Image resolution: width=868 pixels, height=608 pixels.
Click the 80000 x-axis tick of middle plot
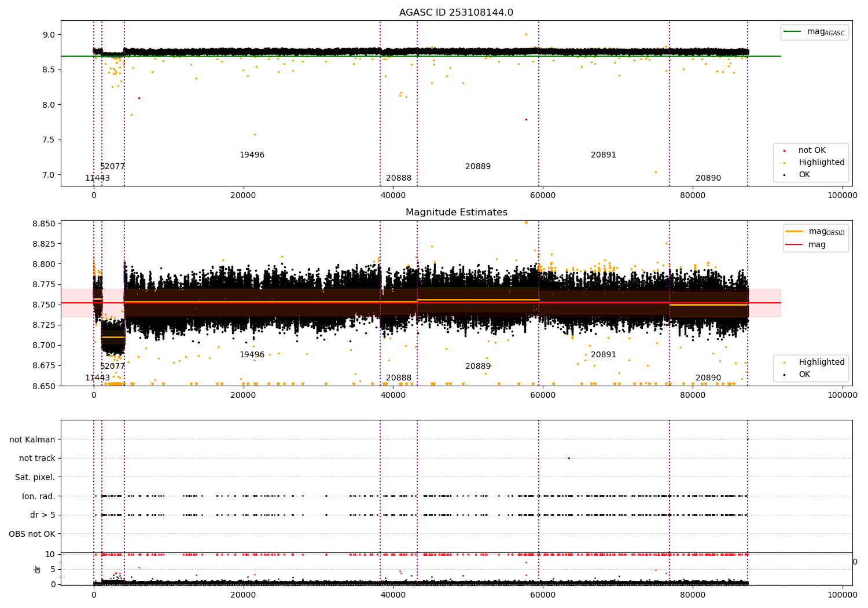pyautogui.click(x=693, y=395)
